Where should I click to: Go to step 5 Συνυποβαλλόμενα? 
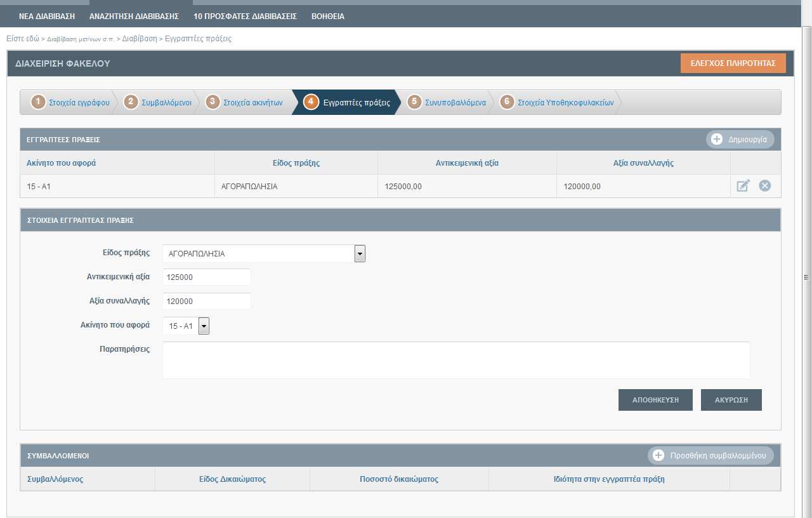click(447, 102)
